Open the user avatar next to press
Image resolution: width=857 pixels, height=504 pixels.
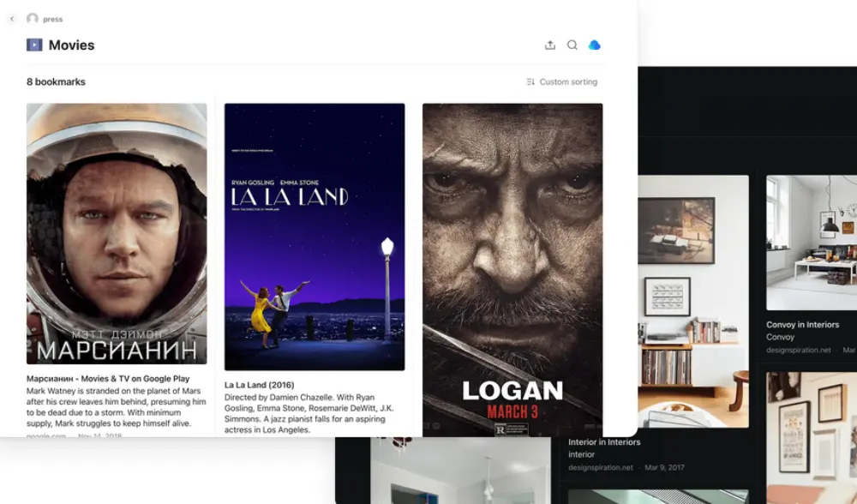click(33, 18)
